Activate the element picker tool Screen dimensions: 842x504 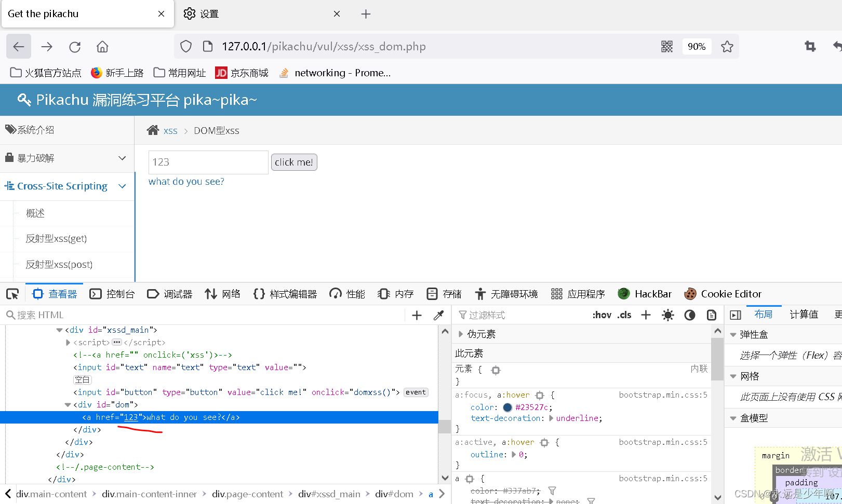click(12, 294)
